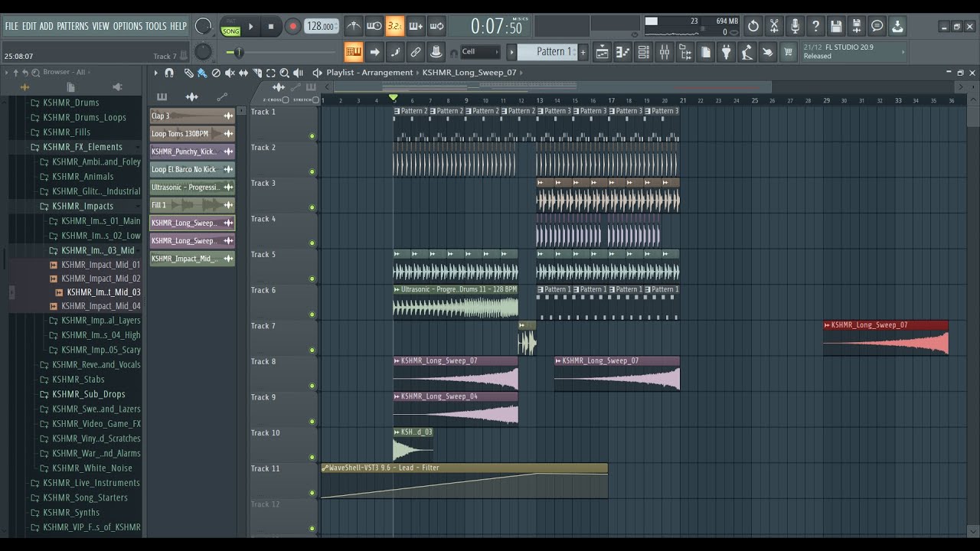Choose the Select tool in playlist
Screen dimensions: 980x551
point(271,73)
